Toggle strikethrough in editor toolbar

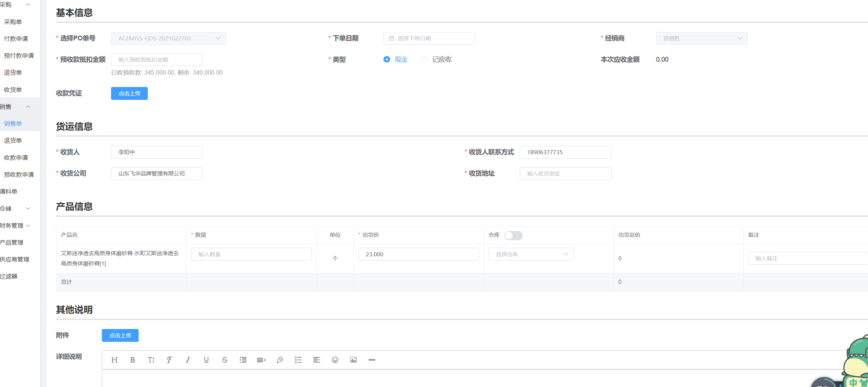pos(225,360)
